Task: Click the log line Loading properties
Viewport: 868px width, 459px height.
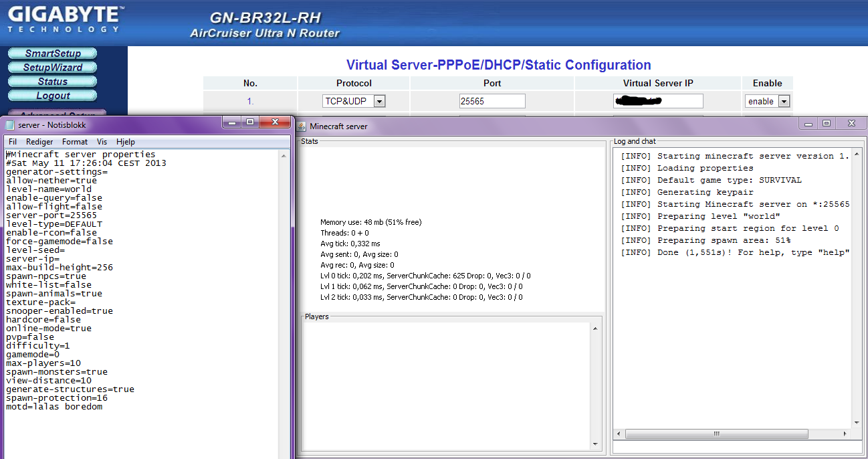Action: coord(687,168)
